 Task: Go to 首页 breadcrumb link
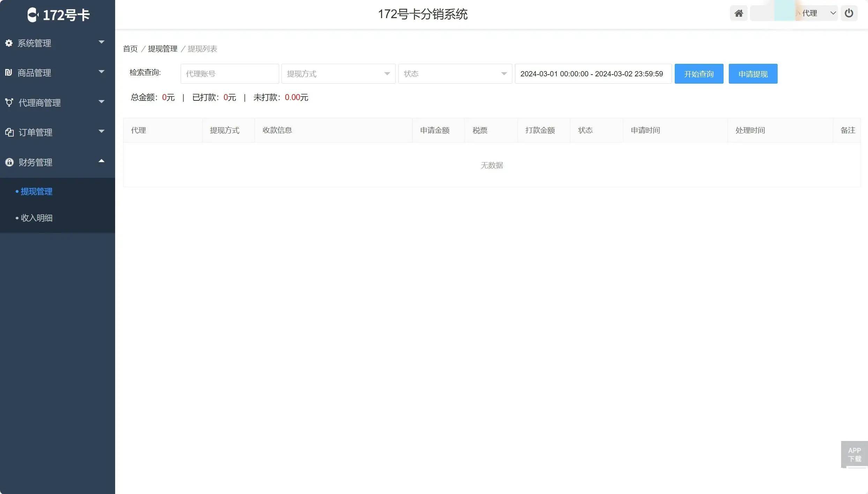(130, 49)
